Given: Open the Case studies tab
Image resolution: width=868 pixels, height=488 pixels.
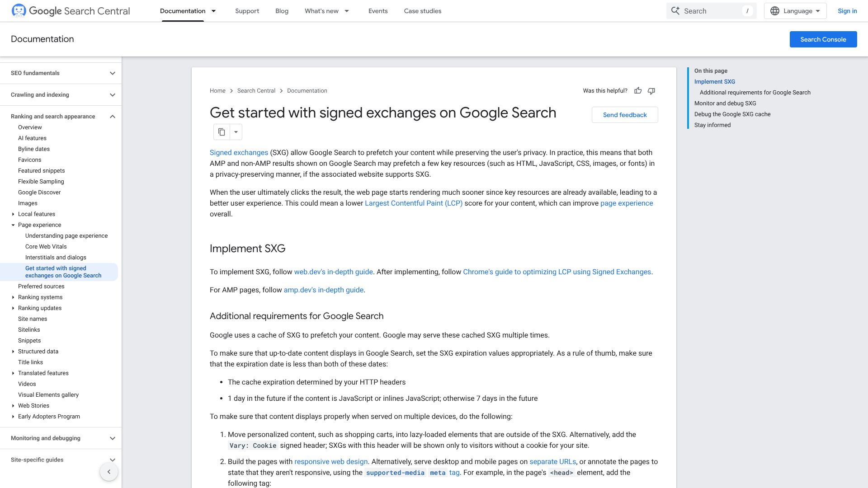Looking at the screenshot, I should (423, 11).
